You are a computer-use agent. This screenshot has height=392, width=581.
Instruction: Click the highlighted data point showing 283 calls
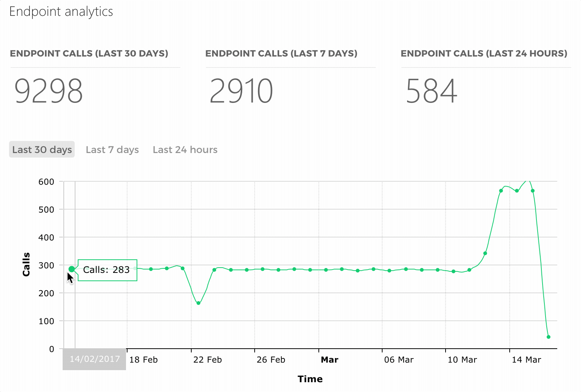pyautogui.click(x=72, y=269)
